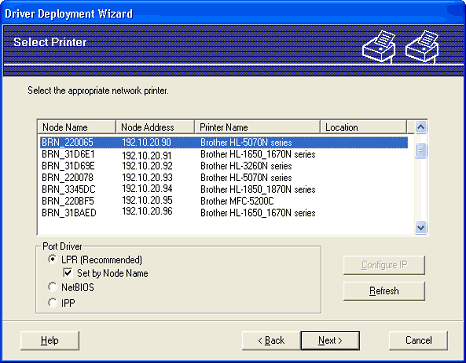
Task: Click the list scrollbar up arrow
Action: pyautogui.click(x=421, y=127)
